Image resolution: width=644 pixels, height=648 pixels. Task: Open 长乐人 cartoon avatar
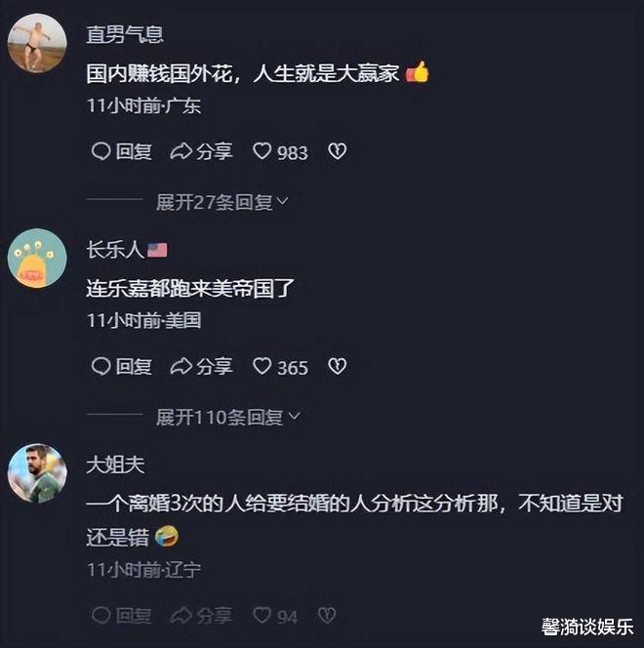tap(37, 259)
